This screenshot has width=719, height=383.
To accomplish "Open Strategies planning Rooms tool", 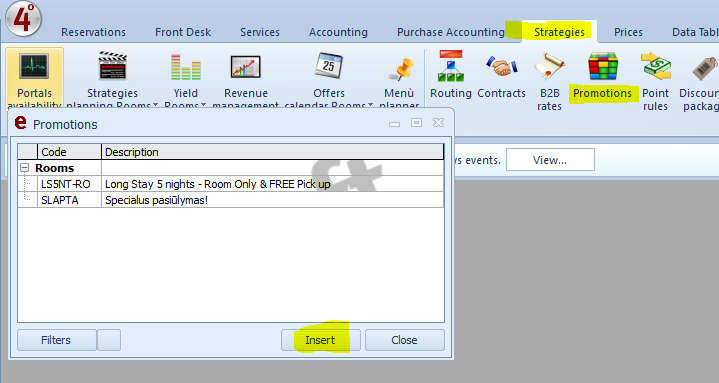I will [112, 78].
